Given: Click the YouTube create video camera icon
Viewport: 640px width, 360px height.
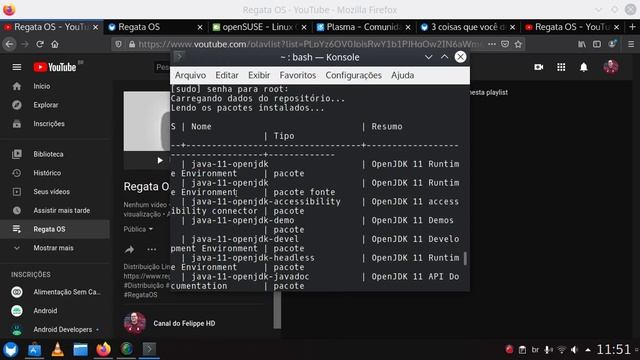Looking at the screenshot, I should click(x=539, y=67).
